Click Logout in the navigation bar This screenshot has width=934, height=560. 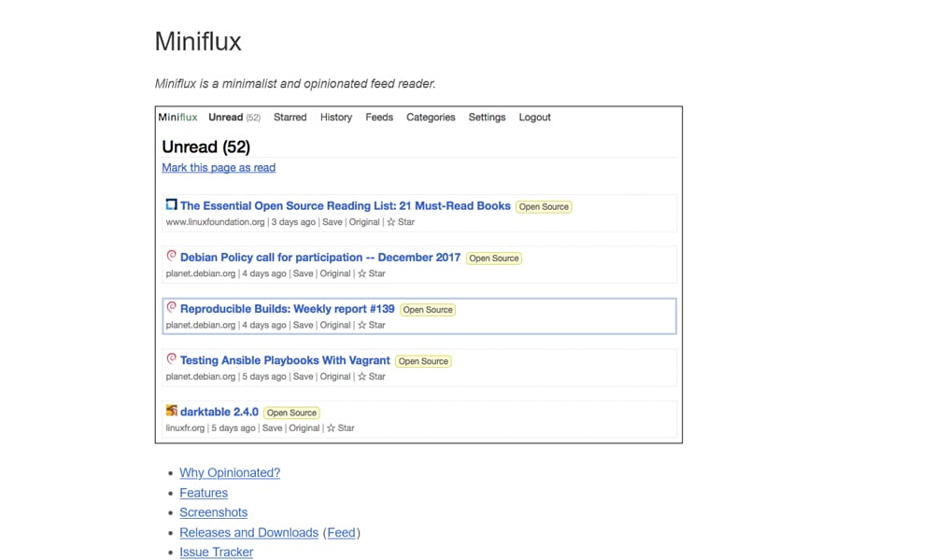point(534,117)
